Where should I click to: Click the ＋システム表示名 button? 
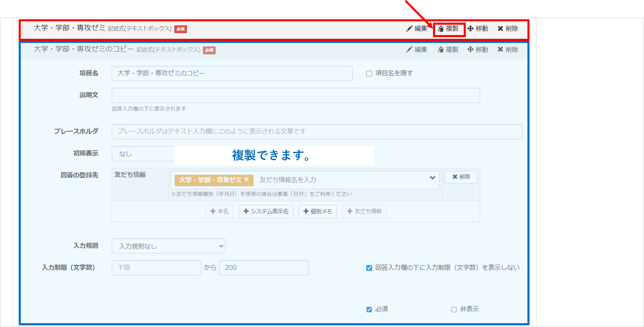coord(266,211)
